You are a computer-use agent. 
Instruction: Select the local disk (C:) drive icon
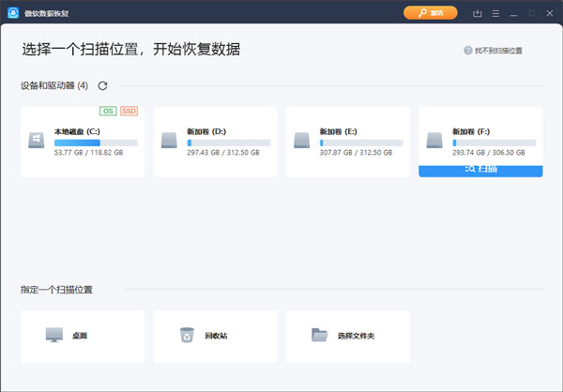[36, 141]
